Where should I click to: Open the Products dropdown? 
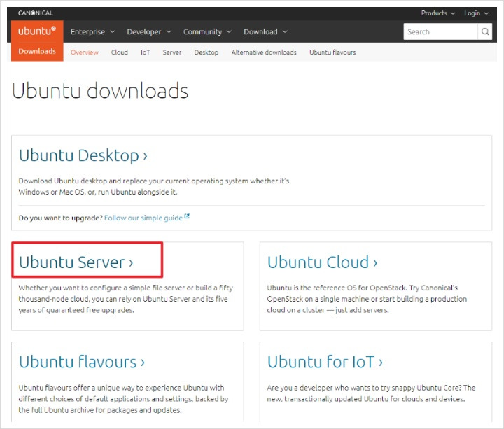click(x=437, y=13)
